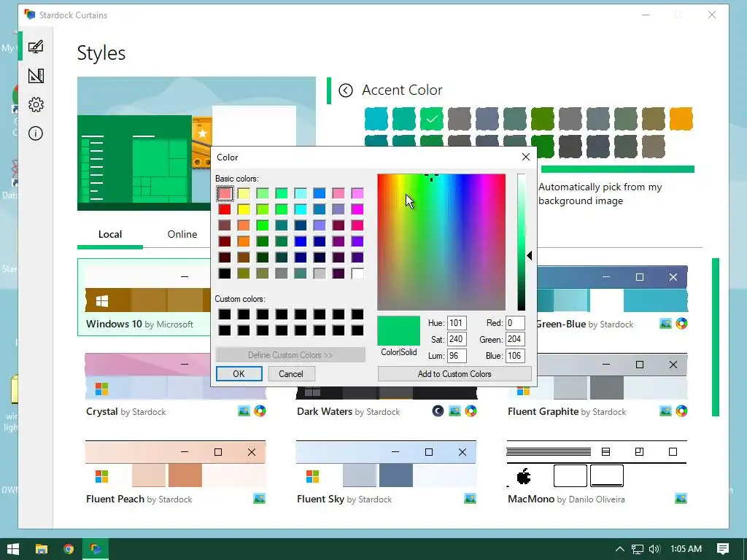Select the first cyan accent swatch
Viewport: 747px width, 560px height.
[x=376, y=119]
